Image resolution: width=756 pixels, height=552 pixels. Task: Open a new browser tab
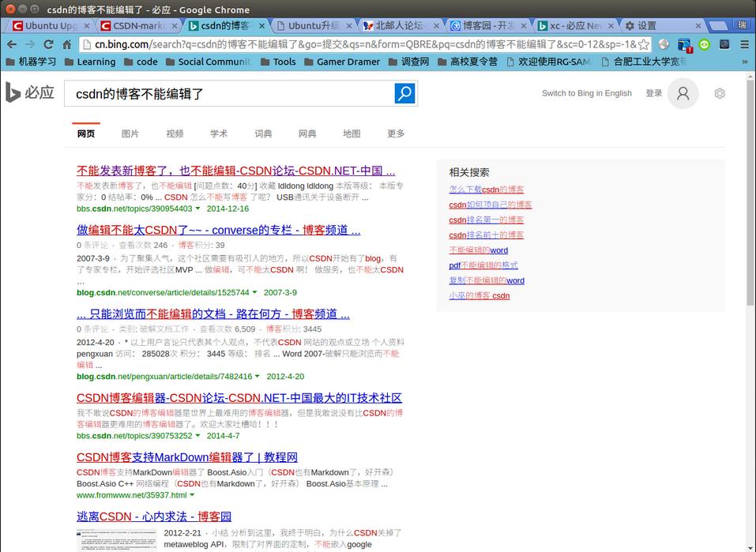(719, 25)
